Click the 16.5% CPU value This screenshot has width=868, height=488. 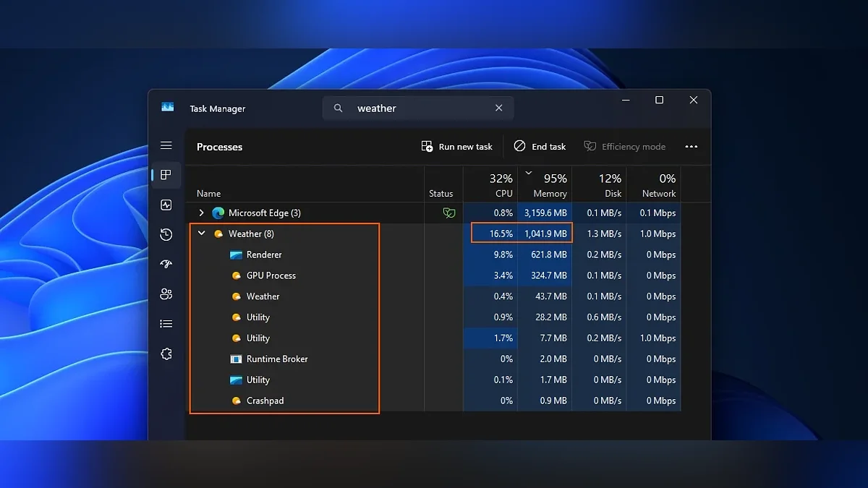pyautogui.click(x=501, y=234)
